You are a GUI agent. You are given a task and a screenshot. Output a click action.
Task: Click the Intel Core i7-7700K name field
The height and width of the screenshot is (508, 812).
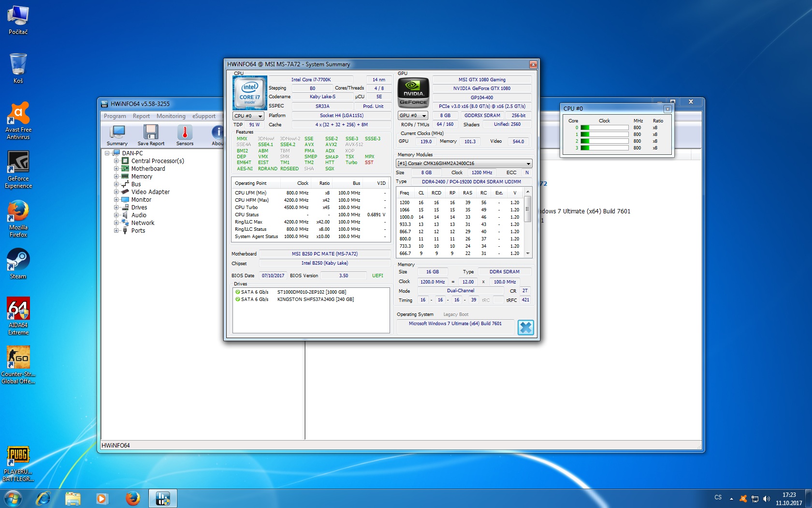point(311,80)
